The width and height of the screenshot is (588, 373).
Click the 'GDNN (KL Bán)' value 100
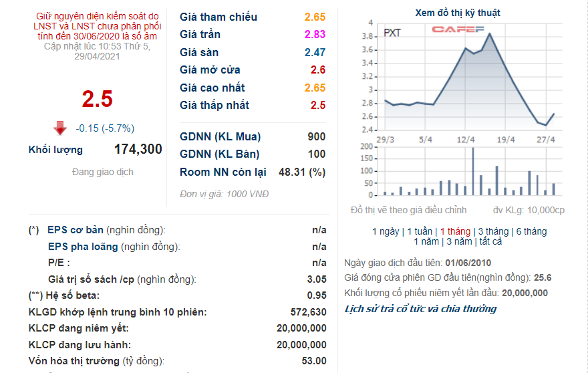coord(317,154)
